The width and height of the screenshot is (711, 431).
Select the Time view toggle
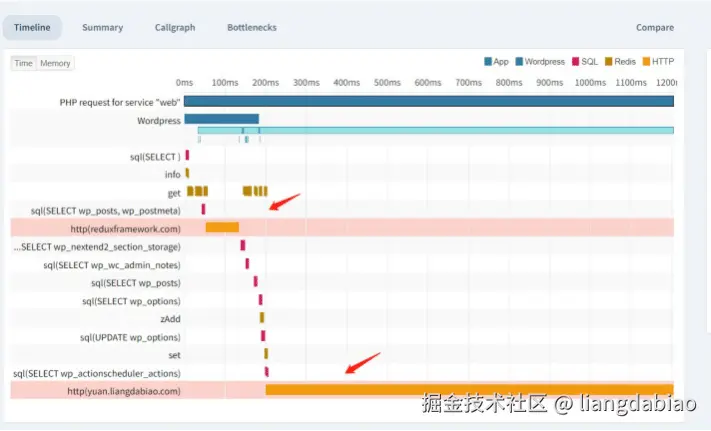coord(24,63)
